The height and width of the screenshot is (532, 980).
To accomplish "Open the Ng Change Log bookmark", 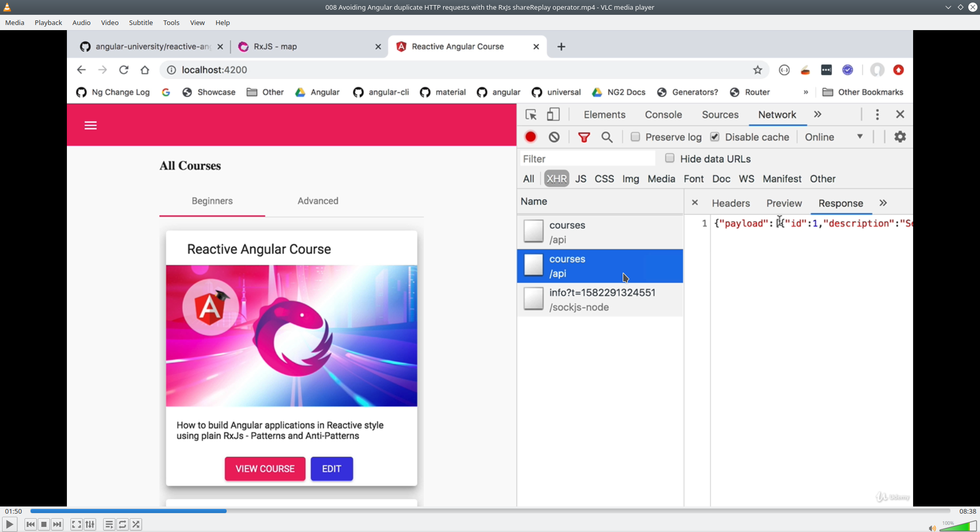I will point(113,92).
